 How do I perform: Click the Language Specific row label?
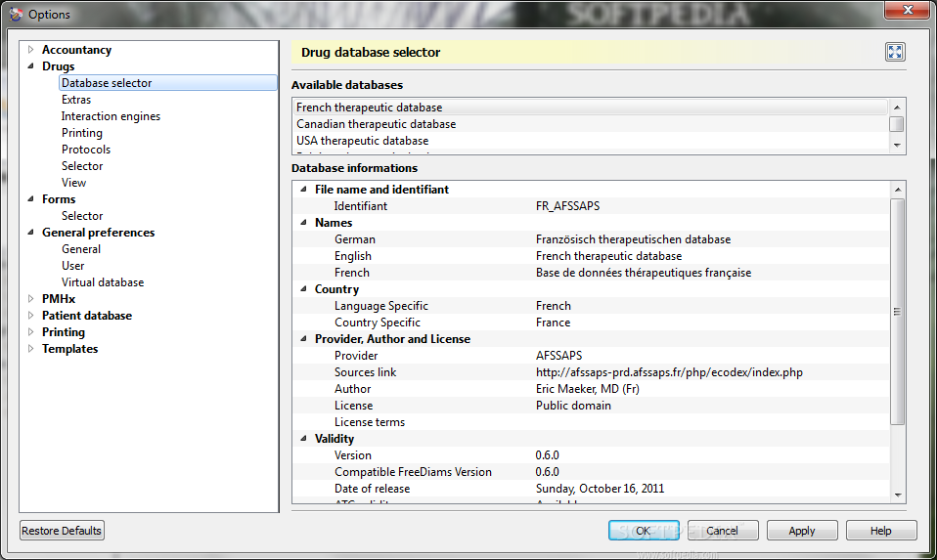click(x=381, y=306)
